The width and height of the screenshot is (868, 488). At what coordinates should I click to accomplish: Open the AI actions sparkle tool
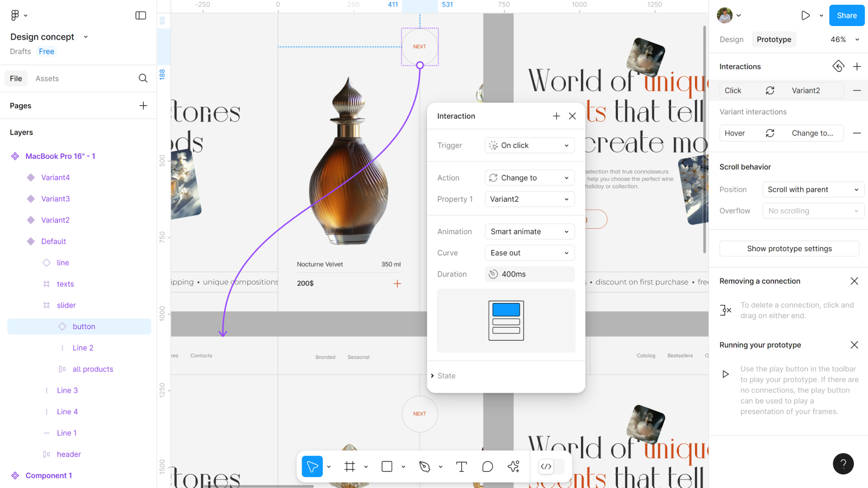[x=514, y=466]
